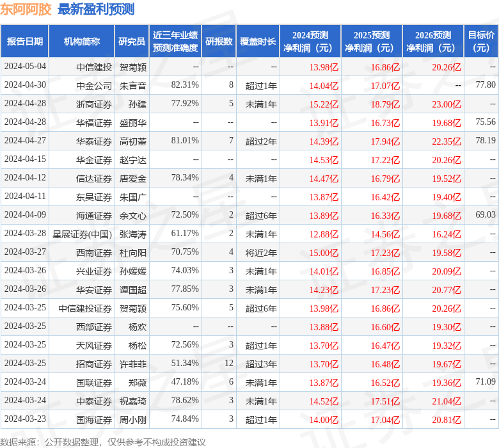Click 2025 forecast 16.47亿
This screenshot has width=499, height=448.
coord(385,346)
